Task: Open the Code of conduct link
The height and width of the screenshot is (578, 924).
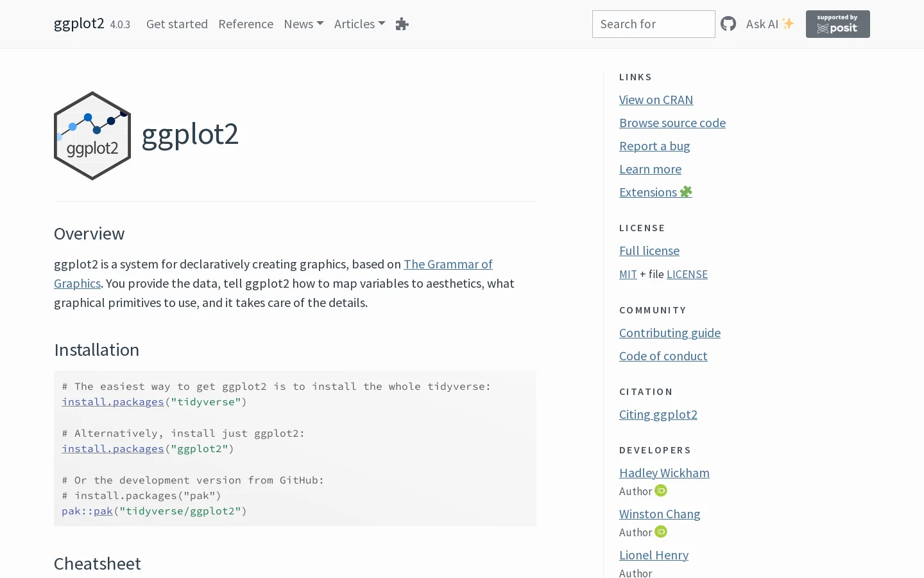Action: [663, 356]
